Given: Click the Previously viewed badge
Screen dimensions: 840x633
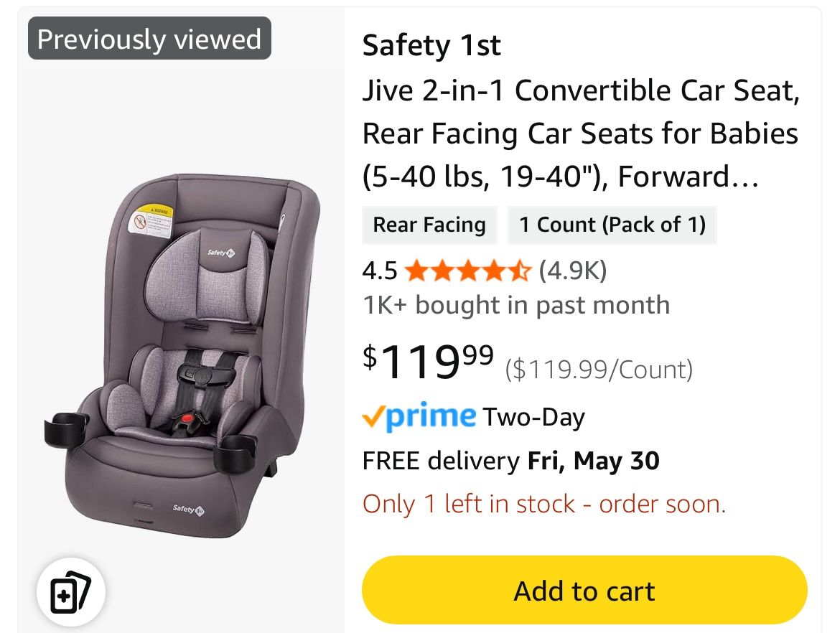Looking at the screenshot, I should (149, 39).
